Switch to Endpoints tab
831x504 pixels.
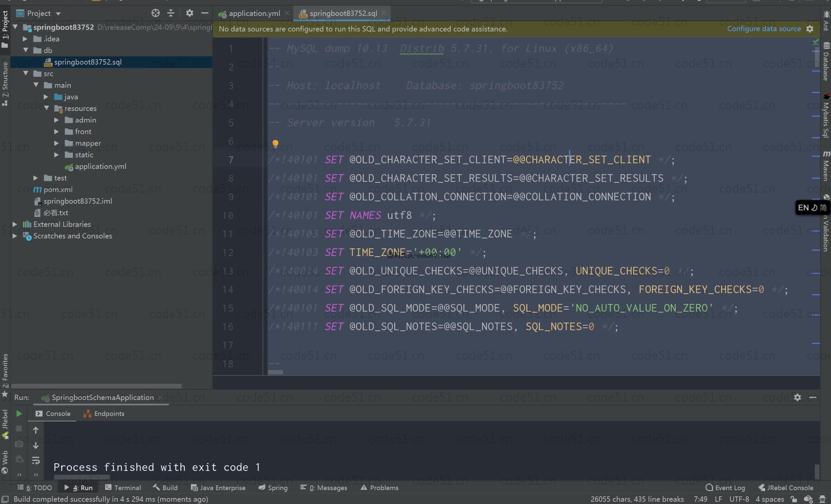[x=104, y=414]
